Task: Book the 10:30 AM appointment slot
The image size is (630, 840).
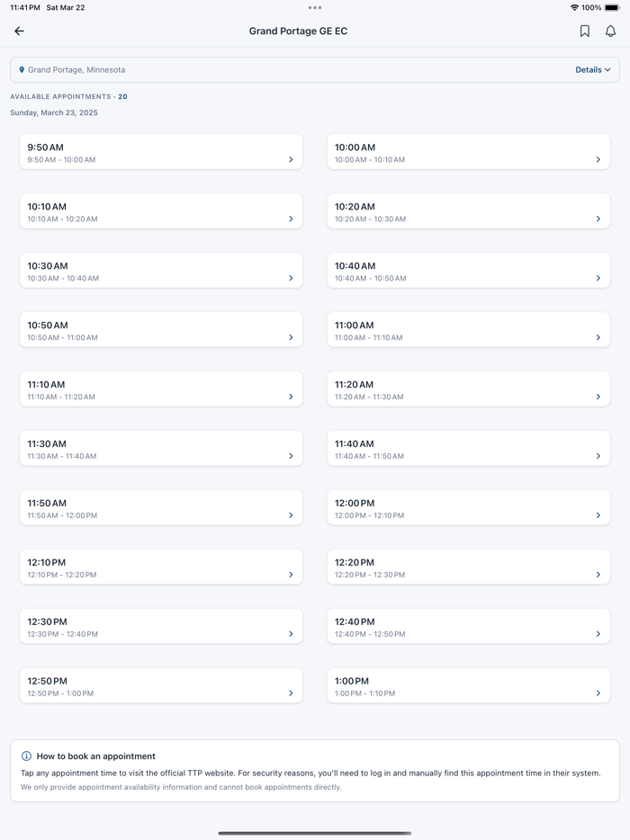Action: pyautogui.click(x=161, y=270)
